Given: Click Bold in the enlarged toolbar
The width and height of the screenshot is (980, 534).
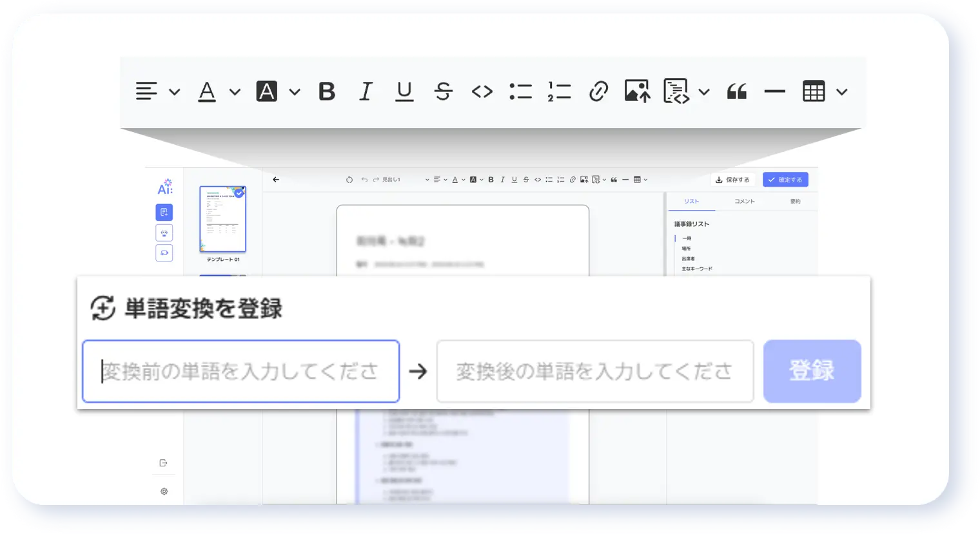Looking at the screenshot, I should (327, 91).
